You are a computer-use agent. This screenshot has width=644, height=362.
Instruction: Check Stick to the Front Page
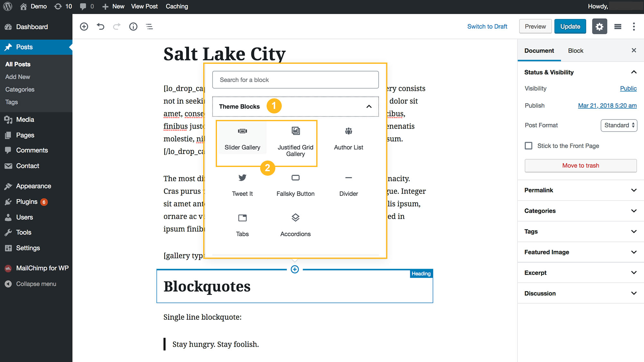pyautogui.click(x=528, y=146)
